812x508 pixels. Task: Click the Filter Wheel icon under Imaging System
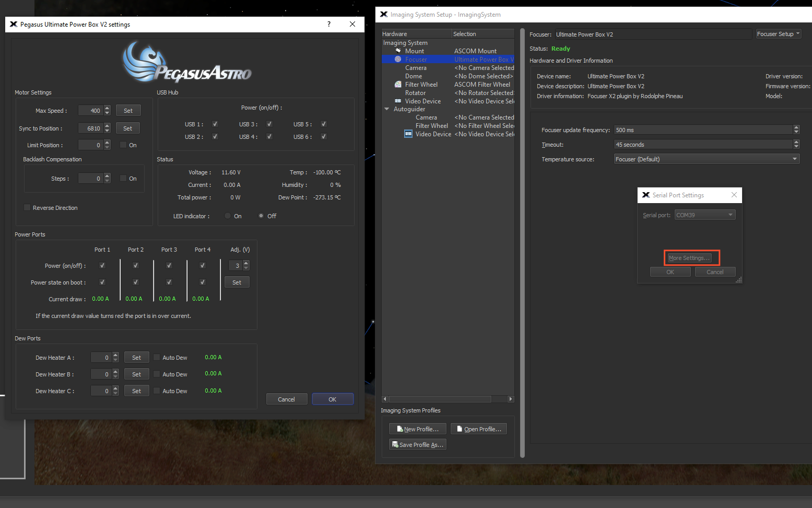(x=398, y=84)
